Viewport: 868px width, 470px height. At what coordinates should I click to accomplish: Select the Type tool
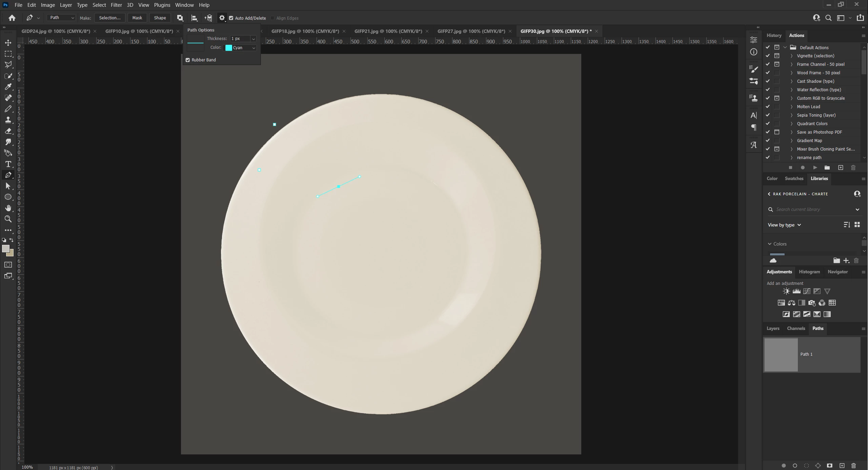coord(8,164)
